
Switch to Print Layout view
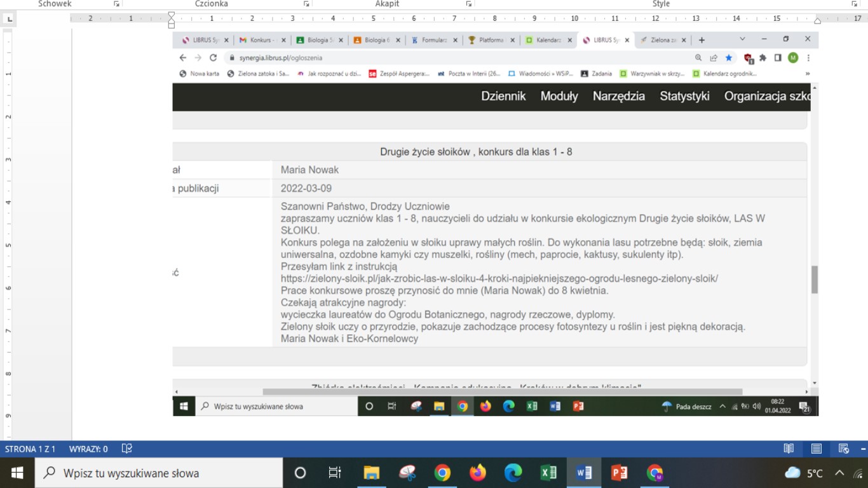click(817, 449)
